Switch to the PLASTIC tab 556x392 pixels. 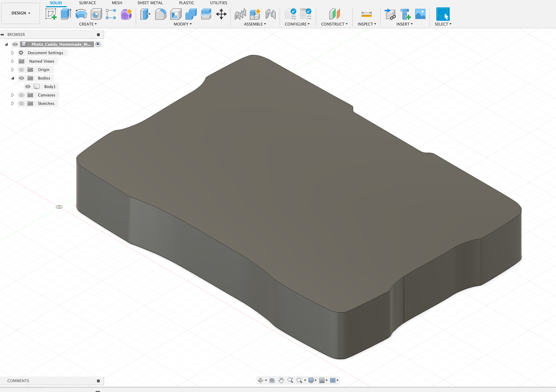[187, 3]
